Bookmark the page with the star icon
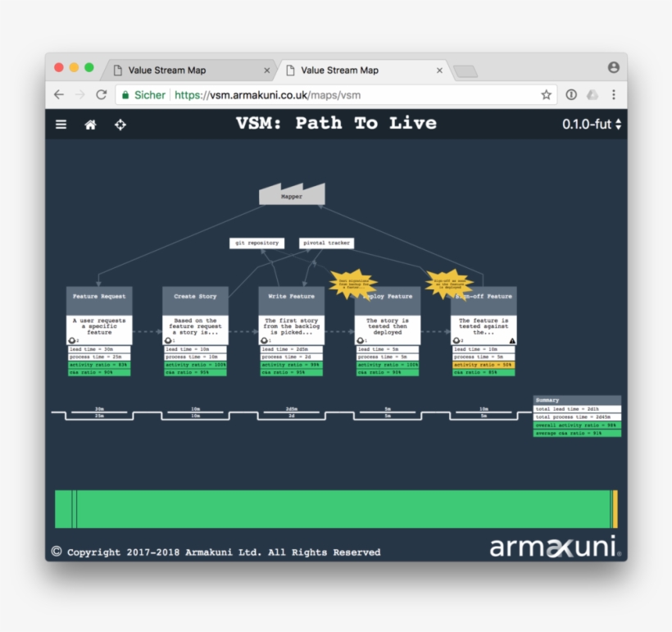The width and height of the screenshot is (672, 632). [x=546, y=95]
